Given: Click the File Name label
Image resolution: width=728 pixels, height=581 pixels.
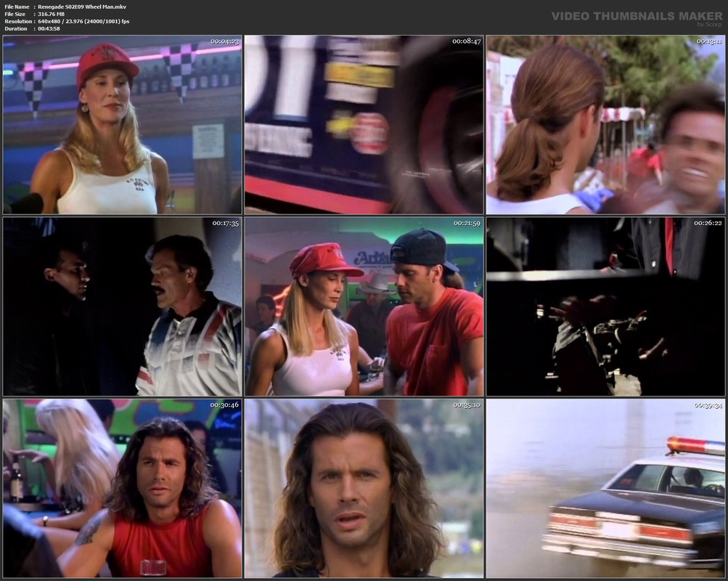Looking at the screenshot, I should (x=17, y=7).
